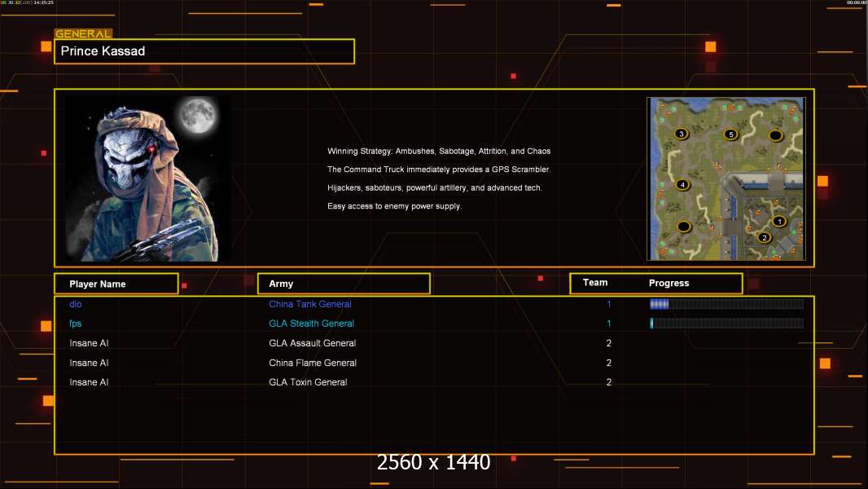The image size is (868, 489).
Task: Select Insane AI in GLA Assault General row
Action: tap(89, 343)
